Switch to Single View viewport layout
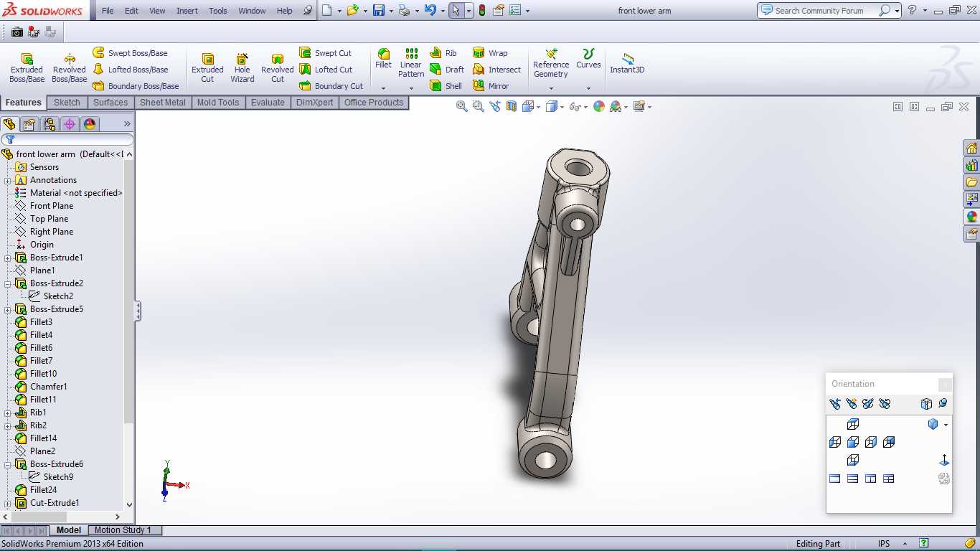 click(835, 479)
